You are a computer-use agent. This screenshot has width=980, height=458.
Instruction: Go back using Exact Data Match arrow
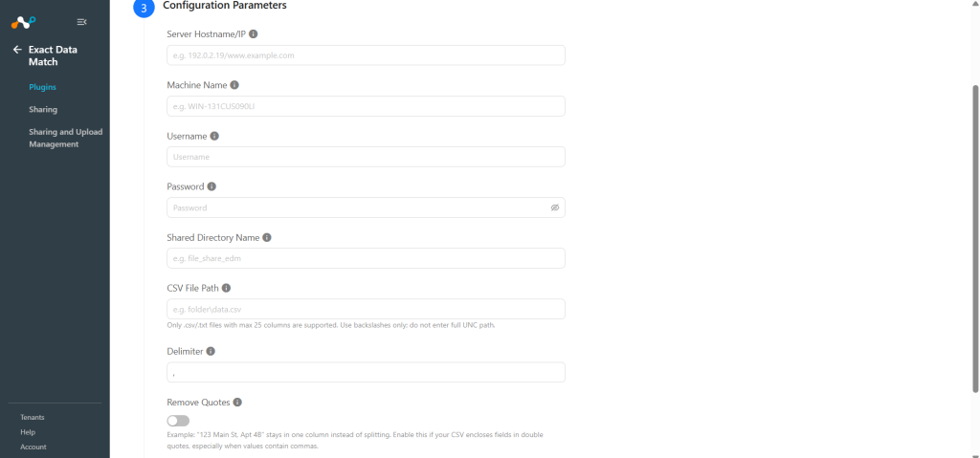(17, 50)
